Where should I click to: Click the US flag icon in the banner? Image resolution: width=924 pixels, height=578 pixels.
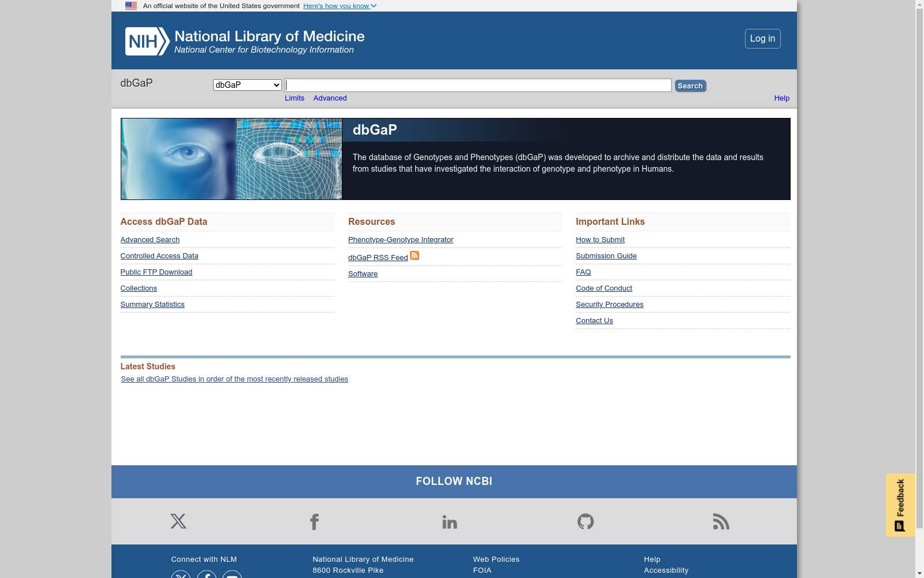(x=131, y=6)
